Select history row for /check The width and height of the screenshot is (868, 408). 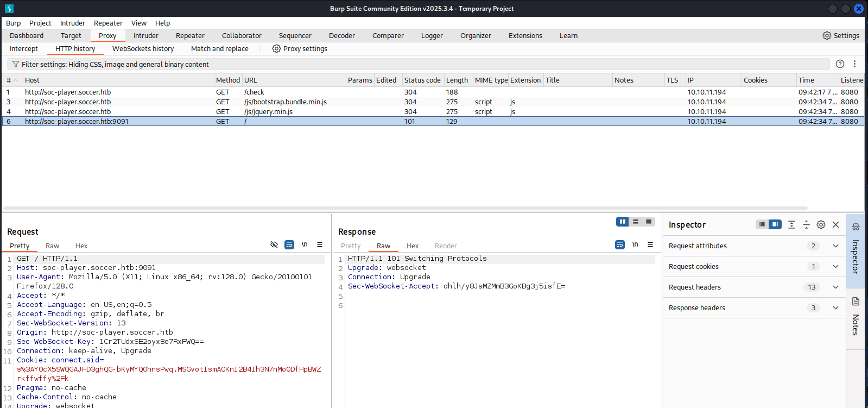pos(433,92)
